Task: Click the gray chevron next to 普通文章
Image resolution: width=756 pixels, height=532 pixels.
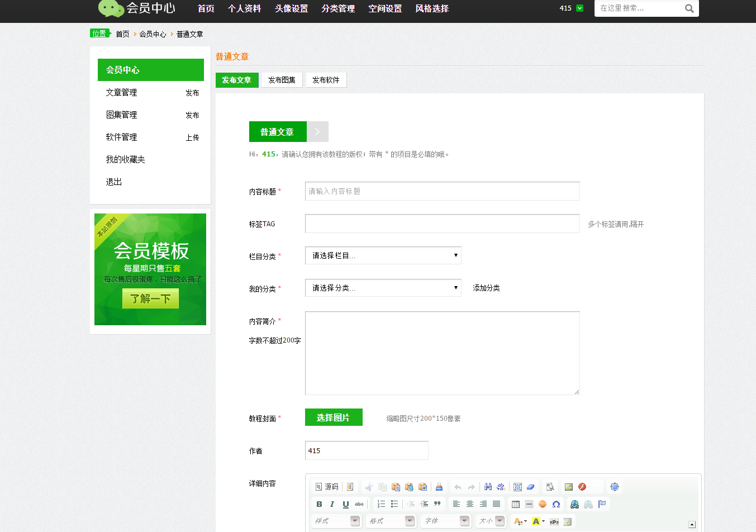Action: 317,132
